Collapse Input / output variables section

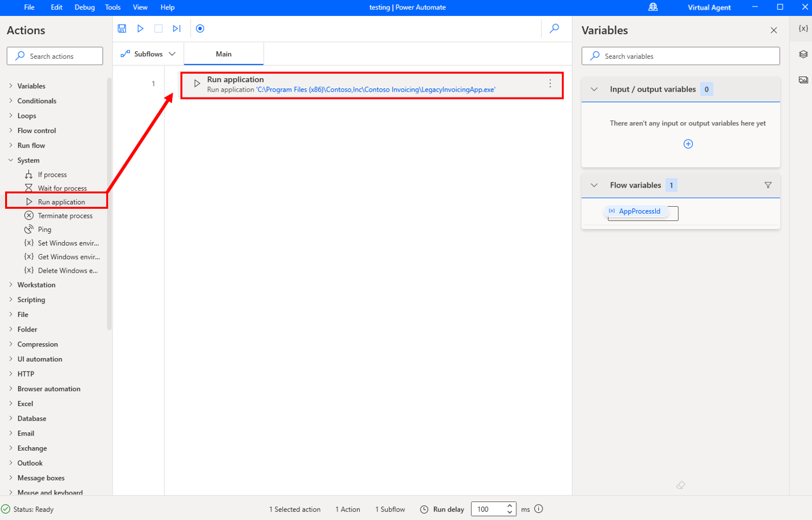[594, 90]
